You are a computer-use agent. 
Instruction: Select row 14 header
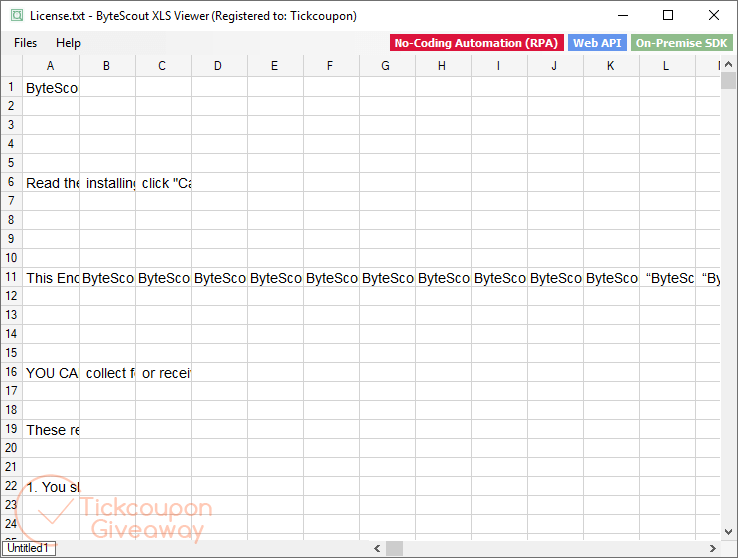(x=11, y=334)
